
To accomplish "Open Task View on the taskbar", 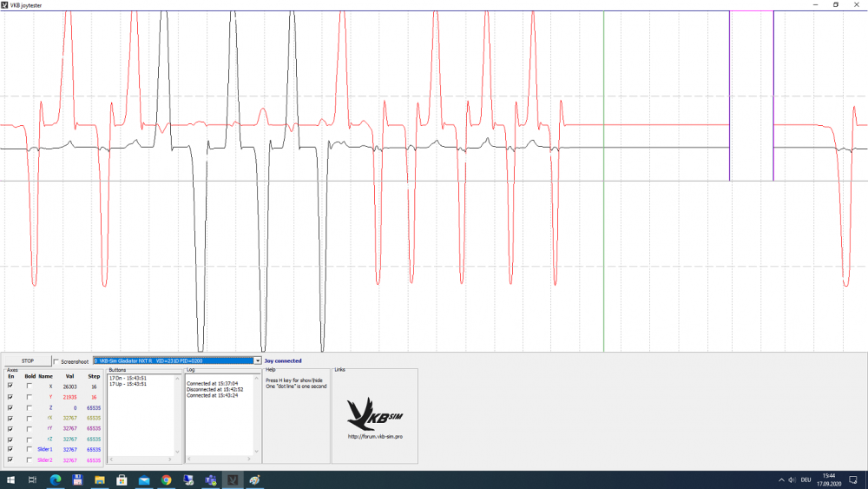I will 32,479.
